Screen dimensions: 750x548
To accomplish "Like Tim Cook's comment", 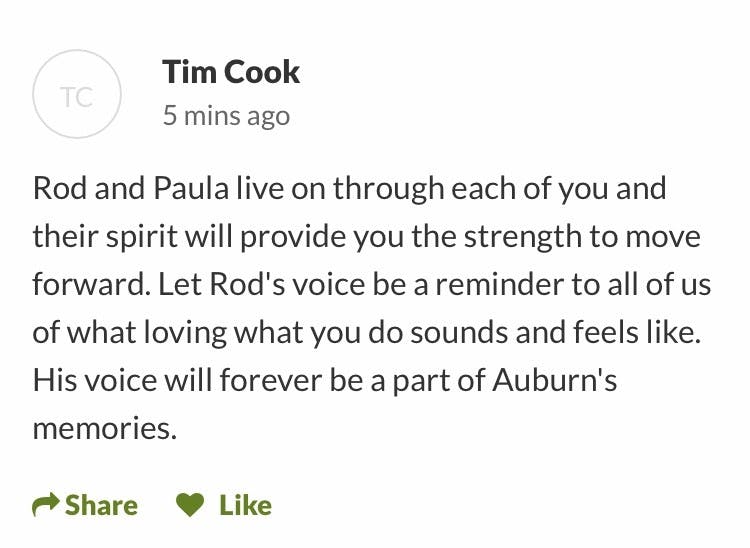I will click(224, 506).
